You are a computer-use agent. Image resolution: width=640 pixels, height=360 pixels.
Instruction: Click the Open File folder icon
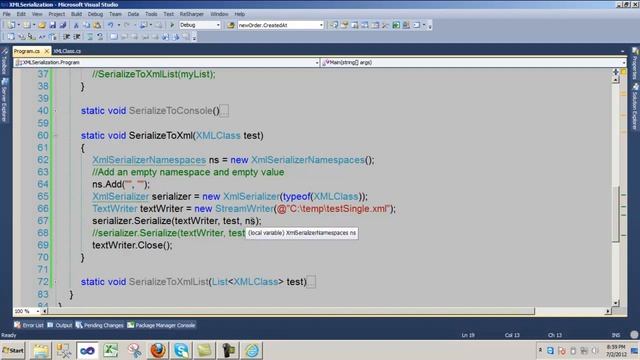[42, 25]
